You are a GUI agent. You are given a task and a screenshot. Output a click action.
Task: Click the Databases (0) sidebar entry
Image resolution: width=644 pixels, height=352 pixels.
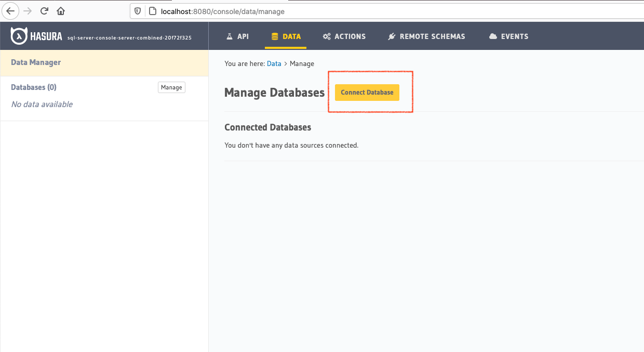[x=34, y=87]
